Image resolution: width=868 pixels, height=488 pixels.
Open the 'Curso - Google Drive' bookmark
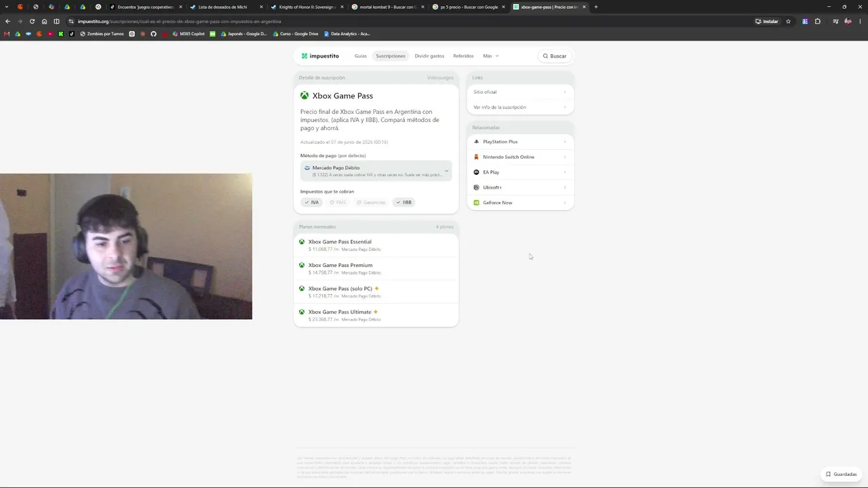[x=296, y=34]
